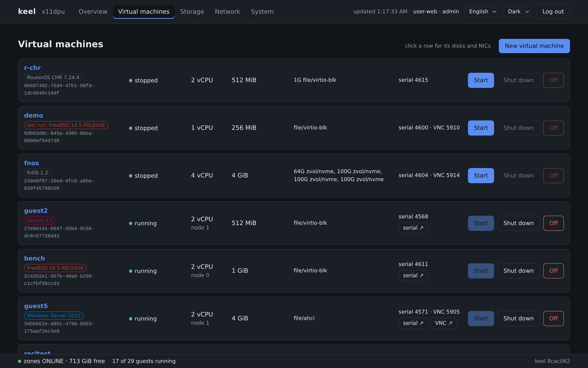Screen dimensions: 588x368
Task: Shut down the guest2 machine
Action: [518, 223]
